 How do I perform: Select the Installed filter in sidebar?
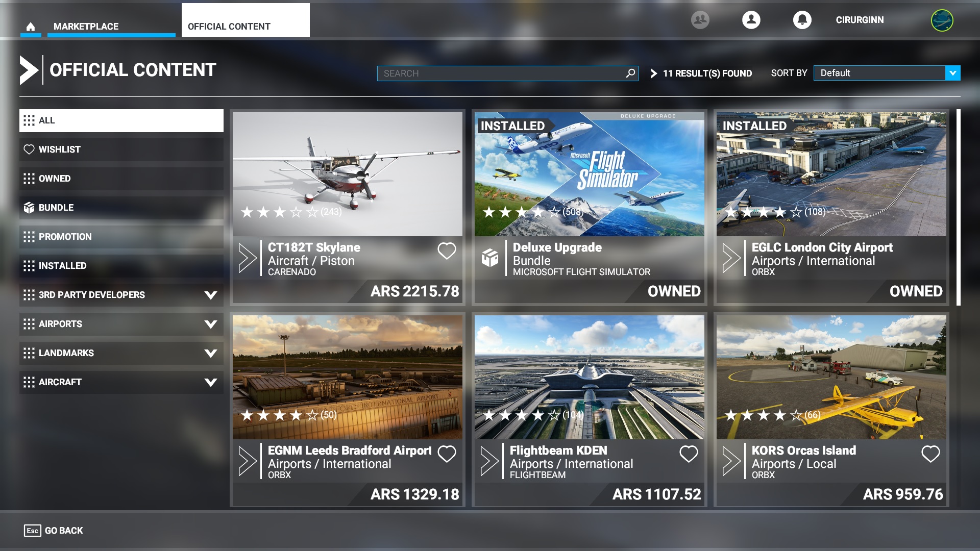coord(121,266)
